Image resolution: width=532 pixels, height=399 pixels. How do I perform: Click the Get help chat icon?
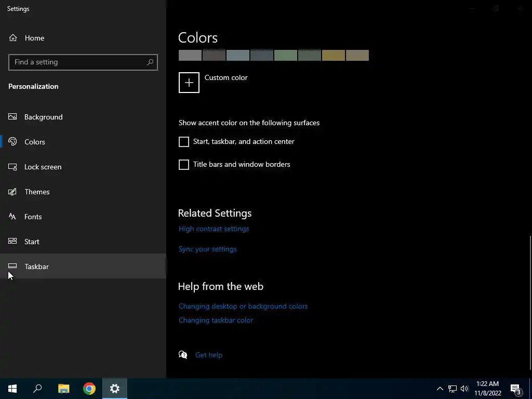(x=183, y=355)
